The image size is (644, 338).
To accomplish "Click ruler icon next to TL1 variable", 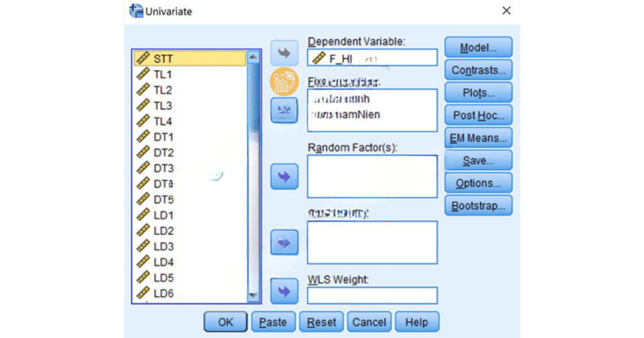I will (143, 74).
